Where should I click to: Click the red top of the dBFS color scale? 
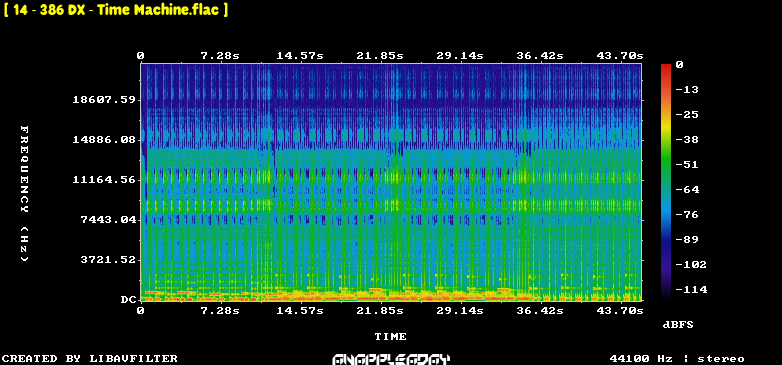(x=666, y=67)
